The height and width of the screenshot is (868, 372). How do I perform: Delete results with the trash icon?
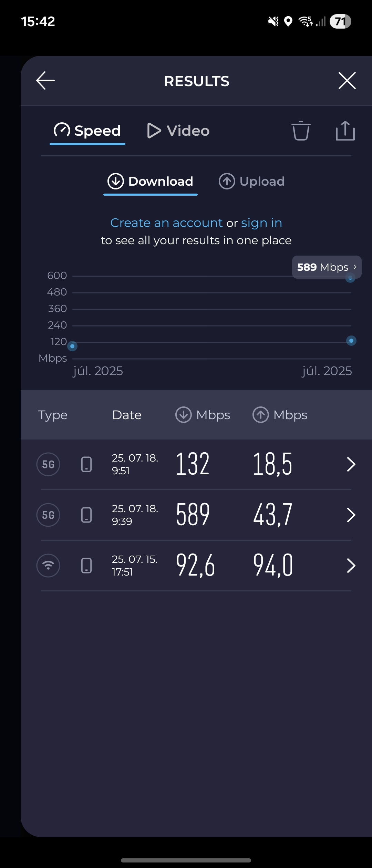[301, 131]
